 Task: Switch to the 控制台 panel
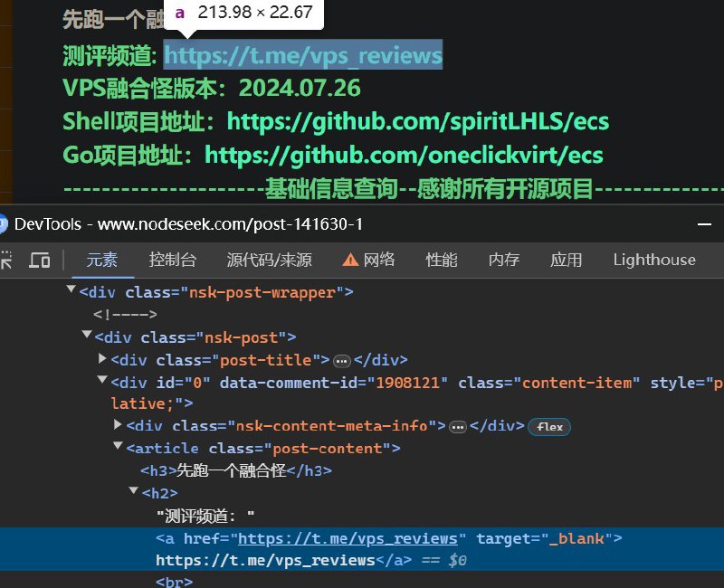pos(173,260)
